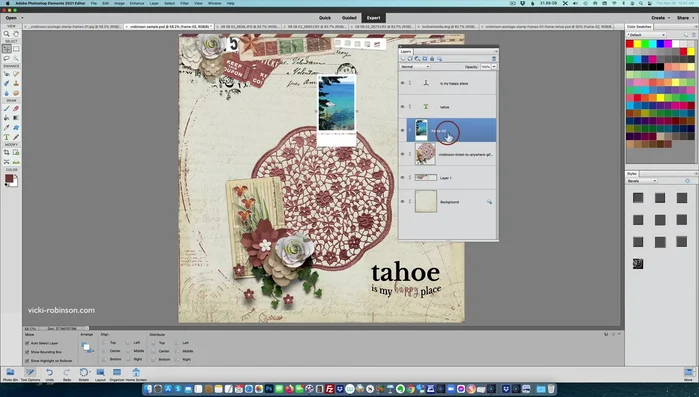The height and width of the screenshot is (397, 699).
Task: Select the Color Picker eyedropper tool
Action: point(6,127)
